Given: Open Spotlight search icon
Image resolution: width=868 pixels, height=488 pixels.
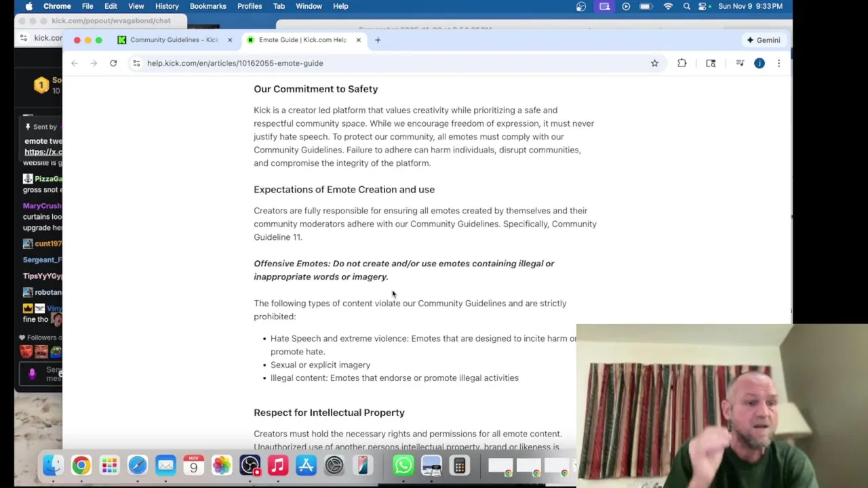Looking at the screenshot, I should (687, 6).
